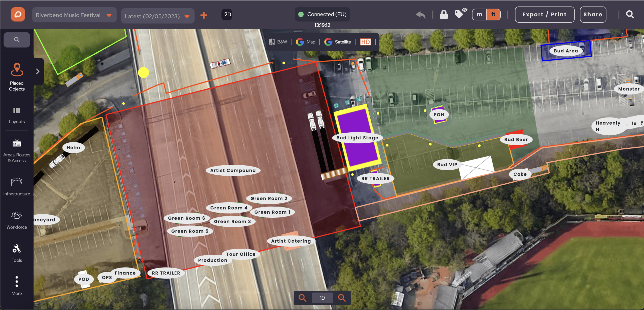
Task: Click the undo arrow icon
Action: [421, 15]
